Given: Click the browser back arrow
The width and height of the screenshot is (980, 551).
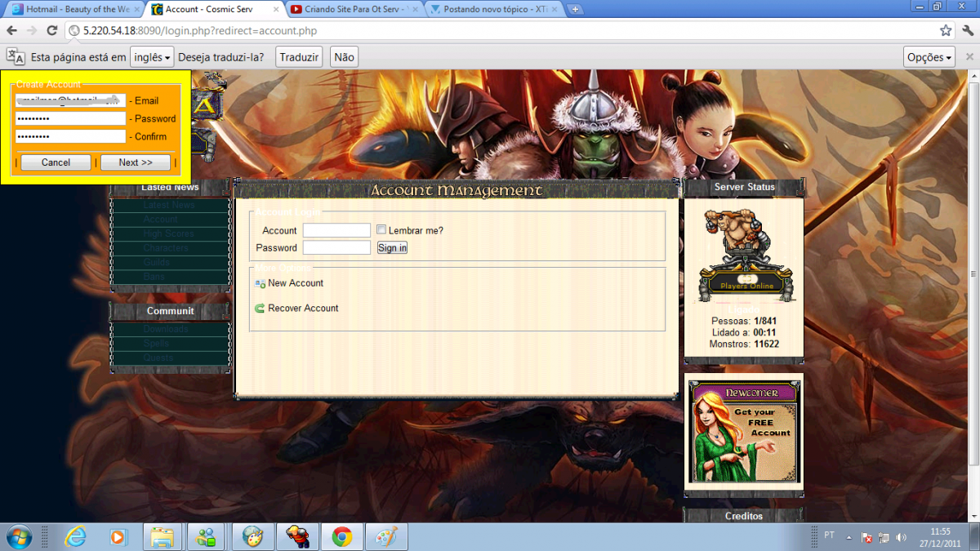Looking at the screenshot, I should click(x=11, y=30).
